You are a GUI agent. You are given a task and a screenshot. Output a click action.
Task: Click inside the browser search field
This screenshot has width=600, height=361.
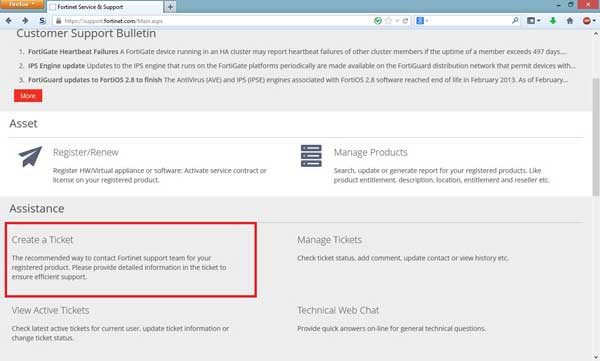click(470, 21)
